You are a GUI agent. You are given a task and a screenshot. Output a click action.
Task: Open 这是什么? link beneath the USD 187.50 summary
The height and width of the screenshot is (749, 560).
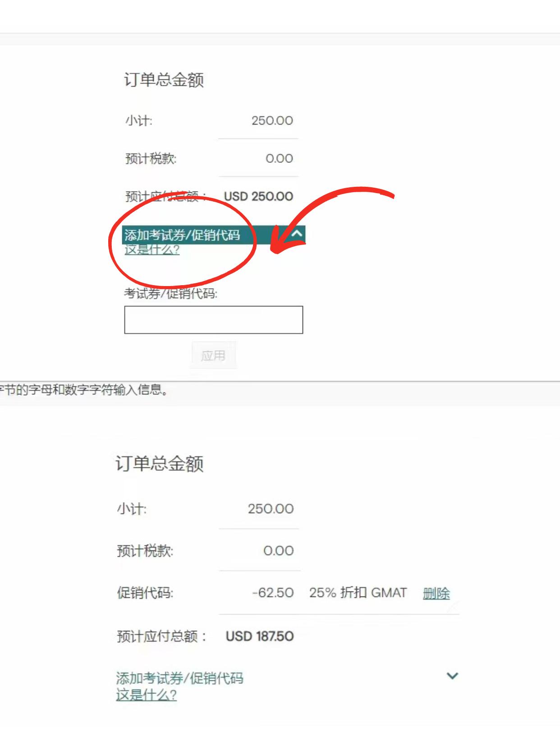point(146,695)
